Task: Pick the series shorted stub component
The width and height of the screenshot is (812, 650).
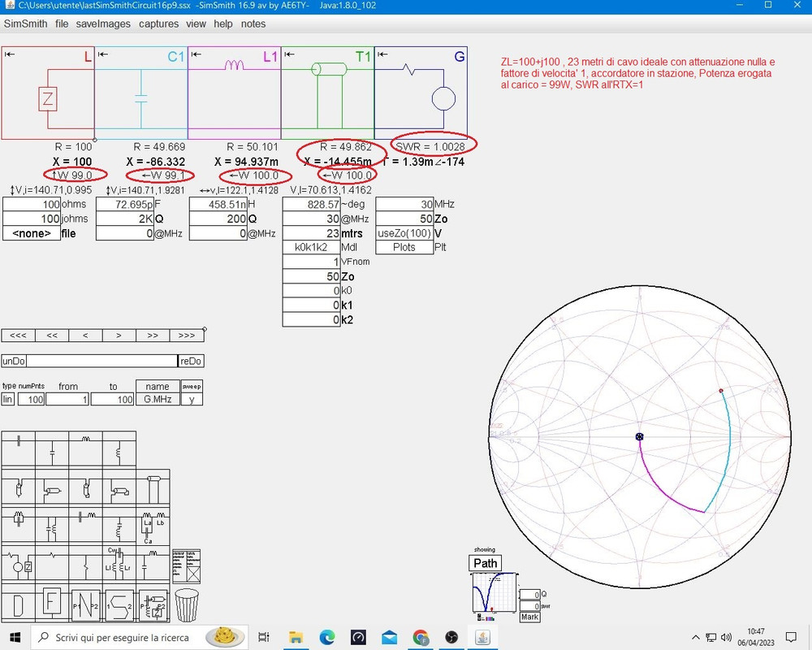Action: pyautogui.click(x=85, y=487)
